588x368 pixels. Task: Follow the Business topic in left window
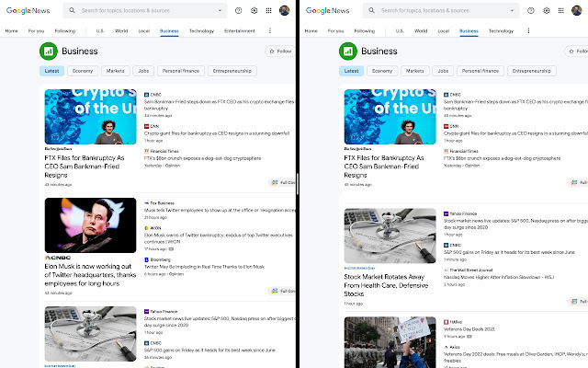tap(280, 52)
